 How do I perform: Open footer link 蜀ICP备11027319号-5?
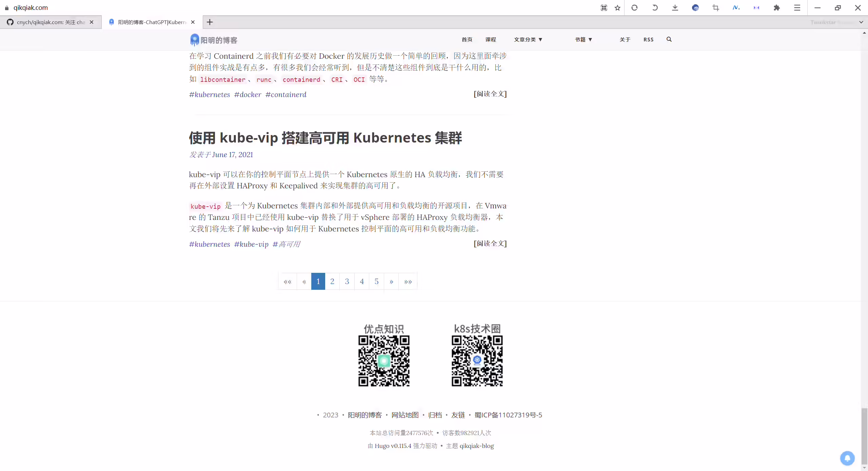[508, 415]
